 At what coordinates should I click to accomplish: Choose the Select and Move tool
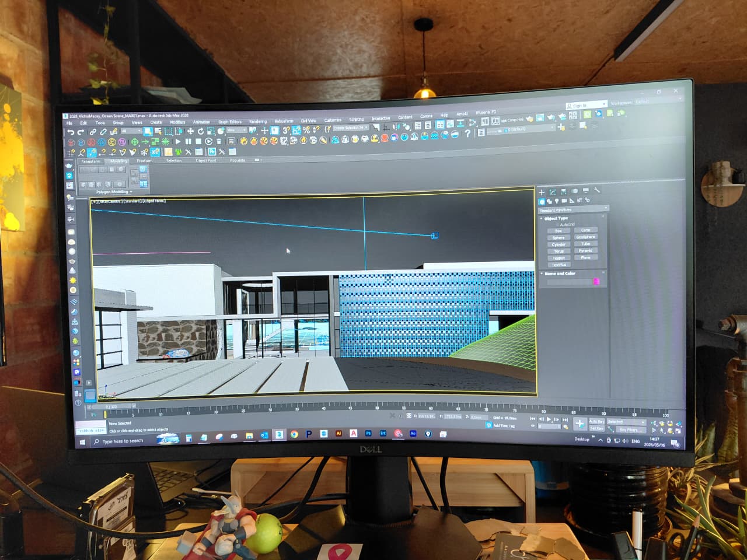pyautogui.click(x=190, y=131)
